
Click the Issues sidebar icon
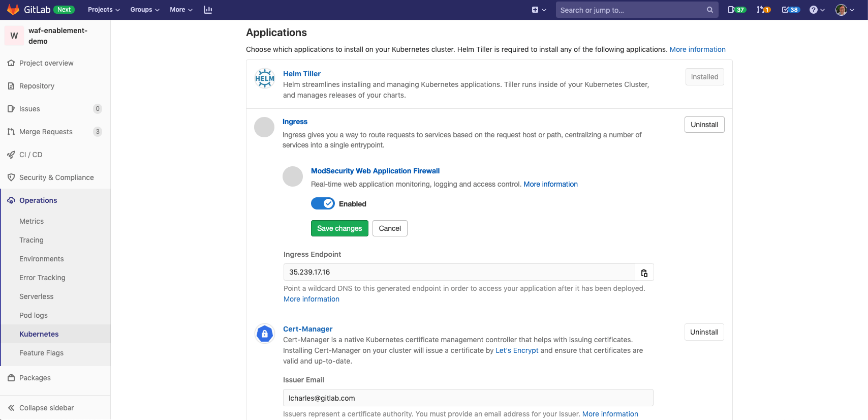click(11, 109)
